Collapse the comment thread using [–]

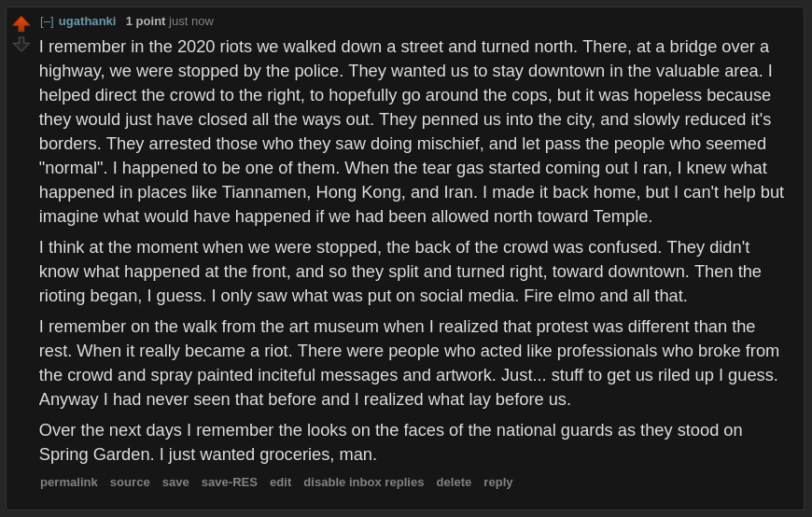(x=47, y=21)
